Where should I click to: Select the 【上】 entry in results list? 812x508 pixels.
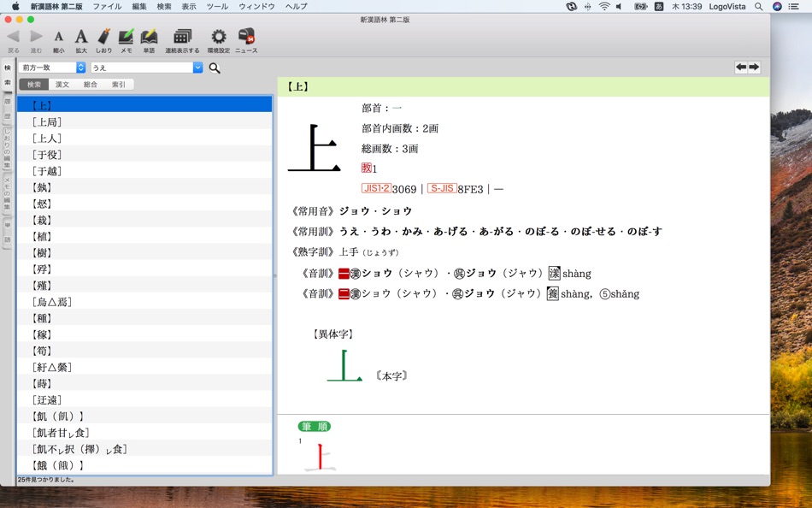click(x=144, y=104)
